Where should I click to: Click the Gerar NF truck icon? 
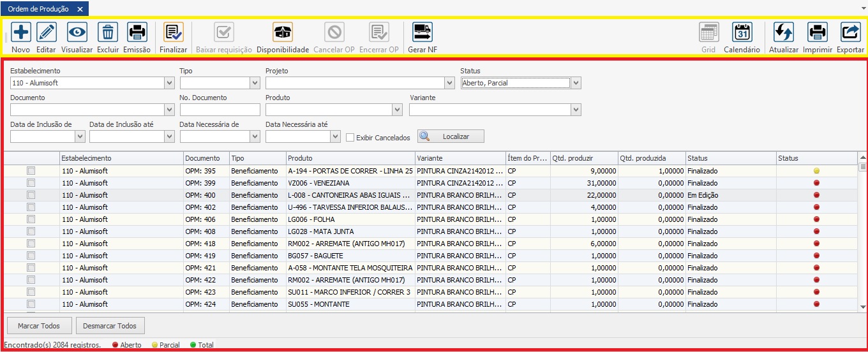[x=423, y=32]
